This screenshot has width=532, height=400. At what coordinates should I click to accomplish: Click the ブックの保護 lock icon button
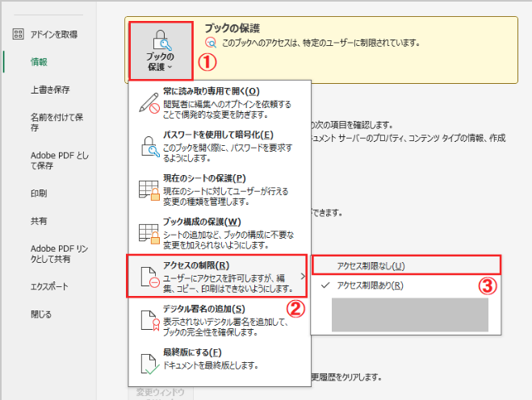(161, 40)
